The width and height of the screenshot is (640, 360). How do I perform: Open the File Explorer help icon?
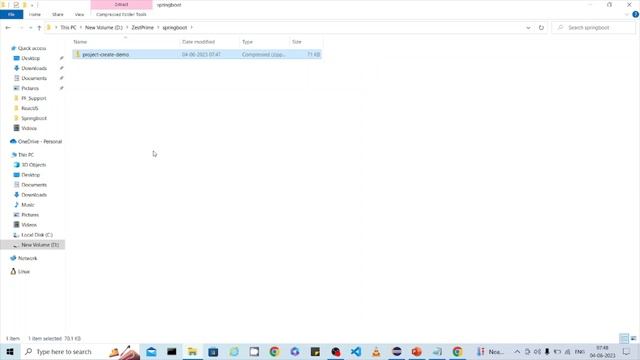636,15
